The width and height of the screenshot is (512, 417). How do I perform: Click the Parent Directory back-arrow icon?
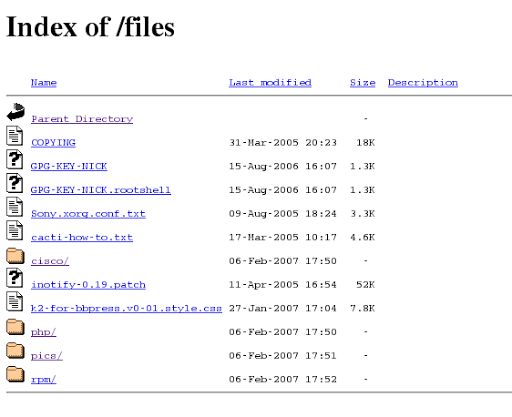click(x=16, y=112)
